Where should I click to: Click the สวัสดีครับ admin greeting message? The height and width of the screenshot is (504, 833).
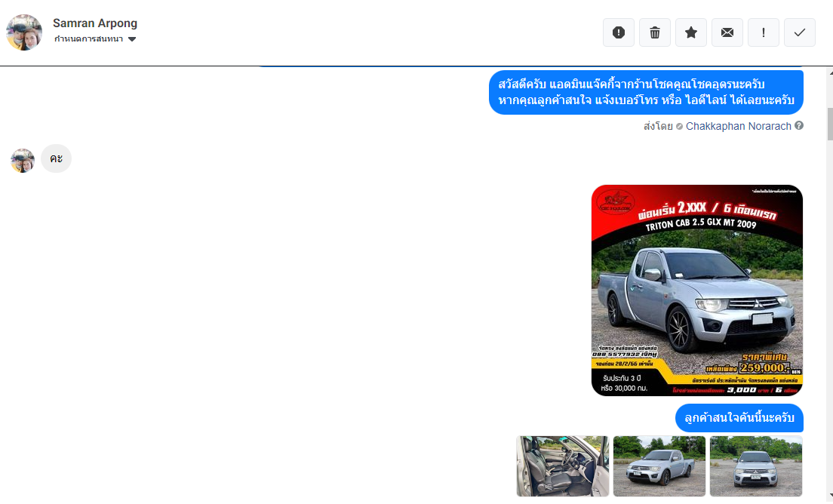tap(646, 92)
